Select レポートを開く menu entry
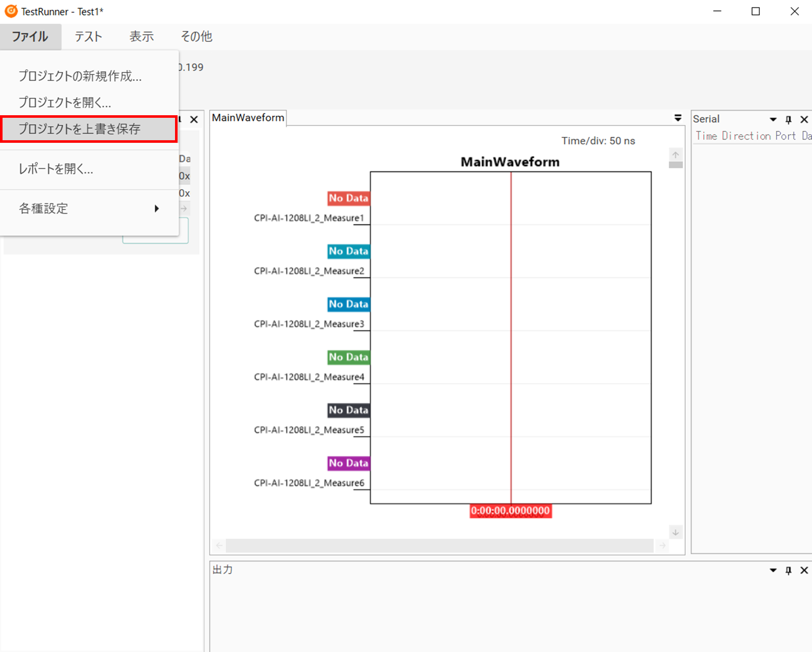The height and width of the screenshot is (652, 812). pyautogui.click(x=56, y=169)
